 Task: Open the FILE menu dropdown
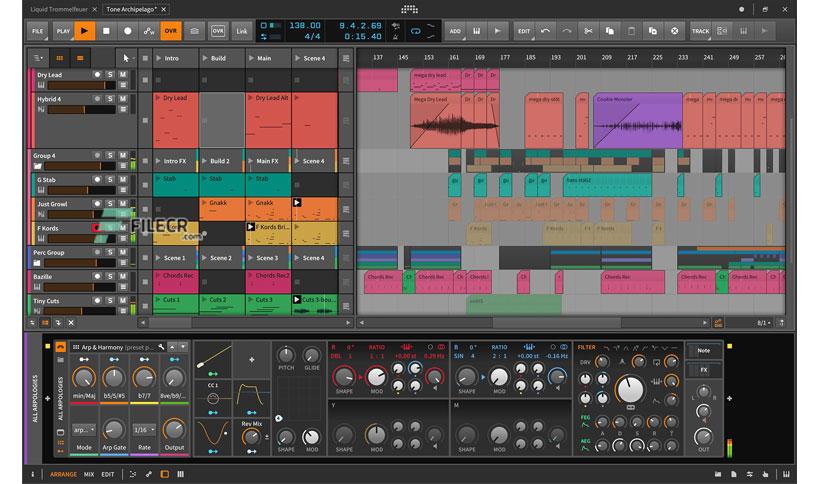click(38, 31)
